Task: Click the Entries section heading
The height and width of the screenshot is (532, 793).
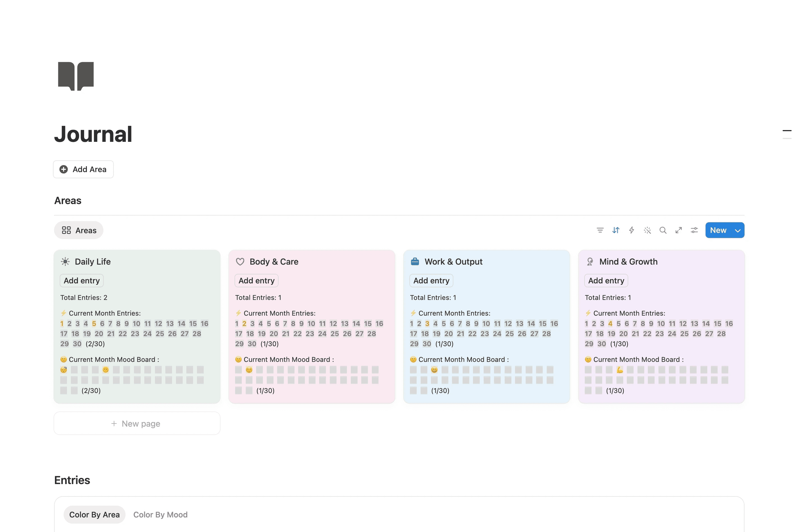Action: click(x=72, y=480)
